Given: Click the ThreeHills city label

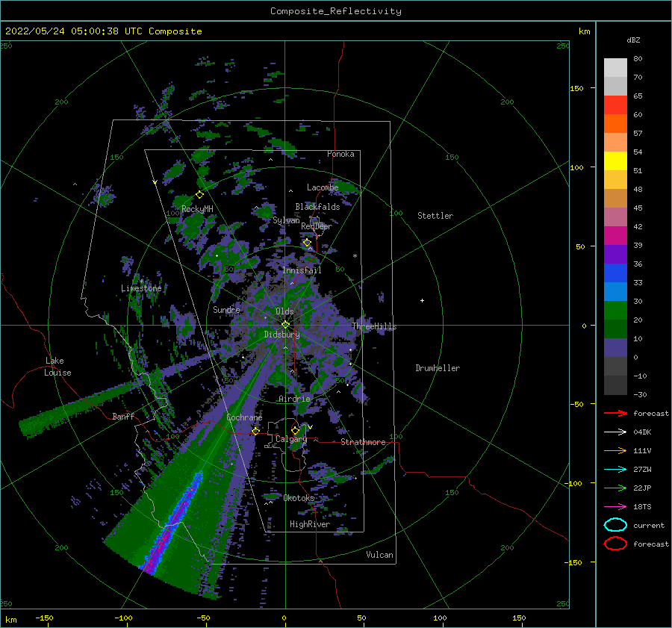Looking at the screenshot, I should click(x=374, y=326).
